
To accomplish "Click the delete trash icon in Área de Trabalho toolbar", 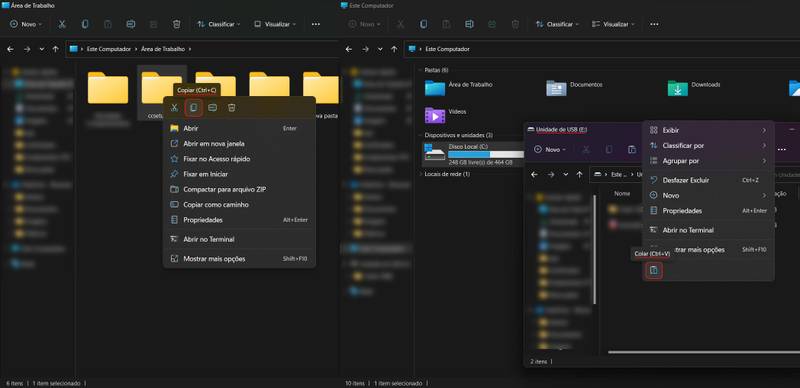I will 177,24.
